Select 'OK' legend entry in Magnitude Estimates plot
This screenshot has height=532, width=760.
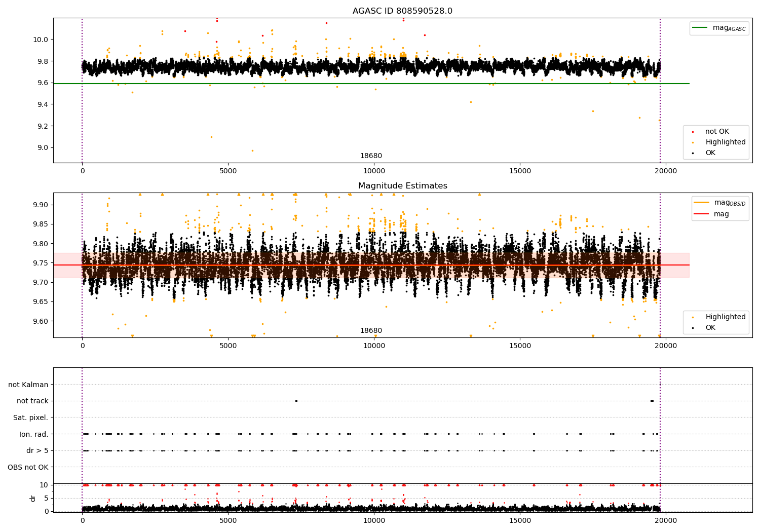pyautogui.click(x=710, y=328)
